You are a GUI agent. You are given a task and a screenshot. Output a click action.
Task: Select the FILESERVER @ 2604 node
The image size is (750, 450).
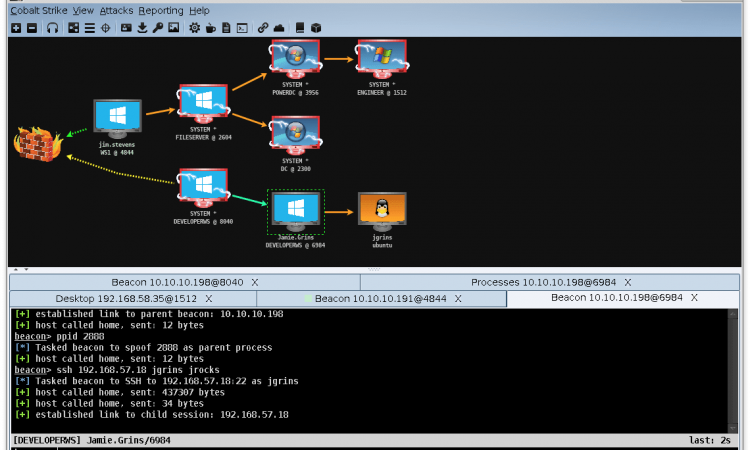point(203,105)
